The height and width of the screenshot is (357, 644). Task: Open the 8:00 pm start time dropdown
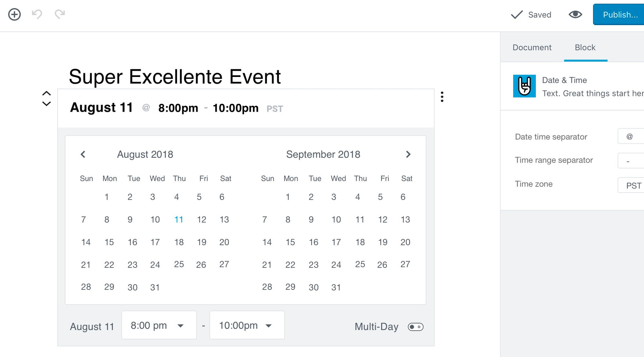pos(159,325)
